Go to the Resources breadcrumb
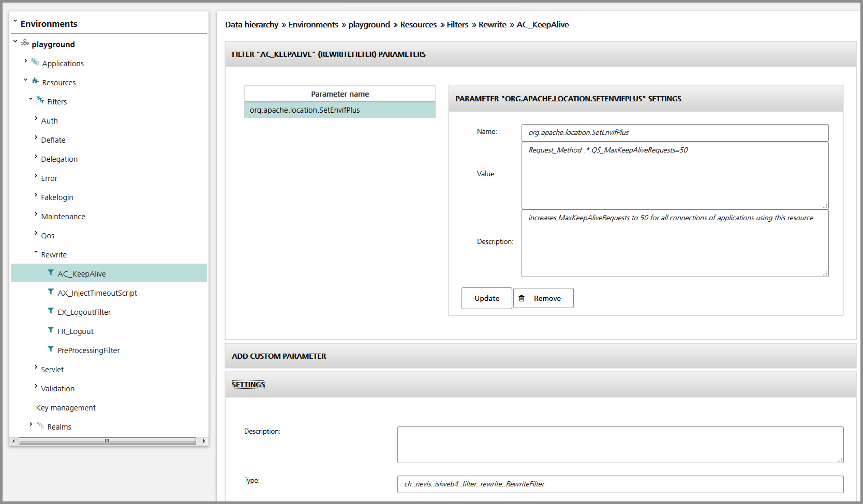863x504 pixels. [x=418, y=25]
